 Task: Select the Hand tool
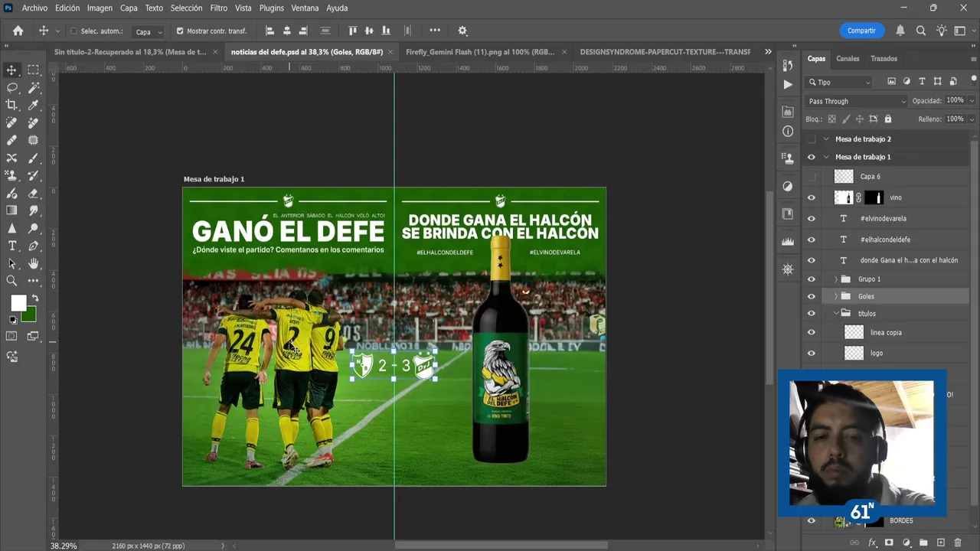(x=34, y=263)
